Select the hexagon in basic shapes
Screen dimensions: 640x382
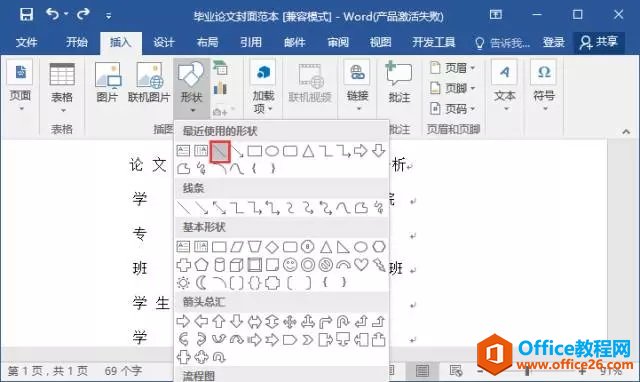pos(379,247)
